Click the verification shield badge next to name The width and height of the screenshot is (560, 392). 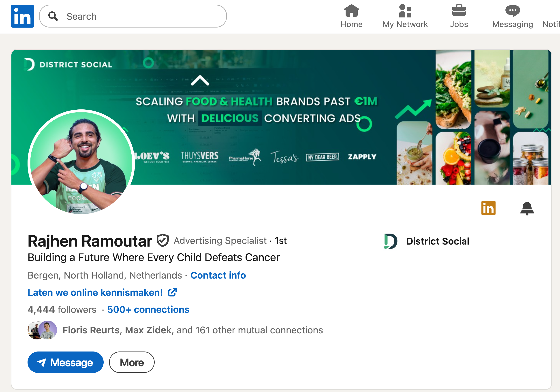tap(163, 240)
